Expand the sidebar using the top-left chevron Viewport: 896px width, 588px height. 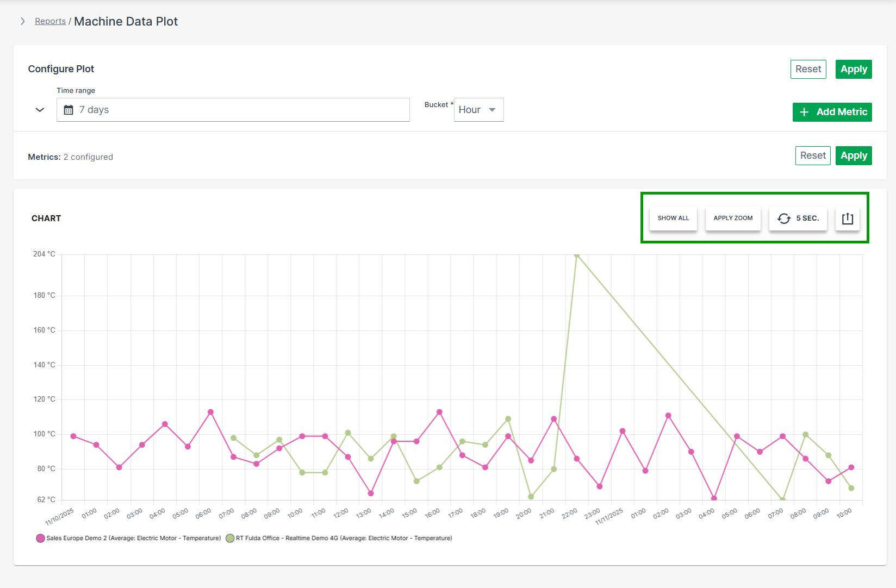[22, 21]
